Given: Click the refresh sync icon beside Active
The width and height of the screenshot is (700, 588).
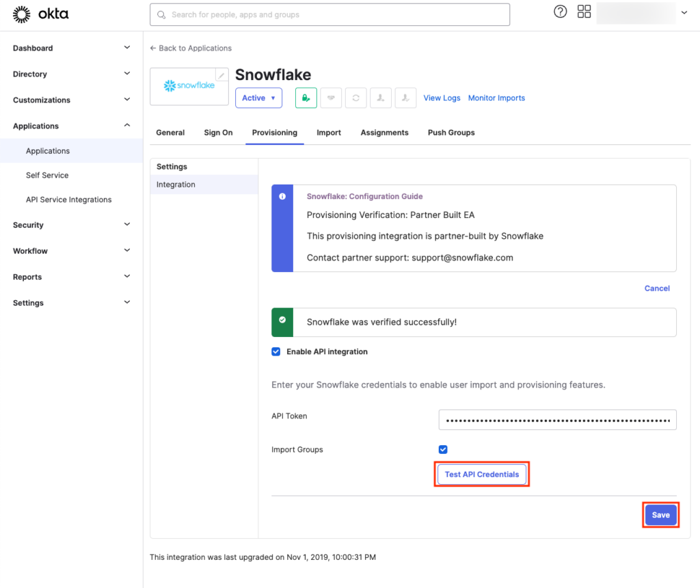Looking at the screenshot, I should tap(355, 97).
